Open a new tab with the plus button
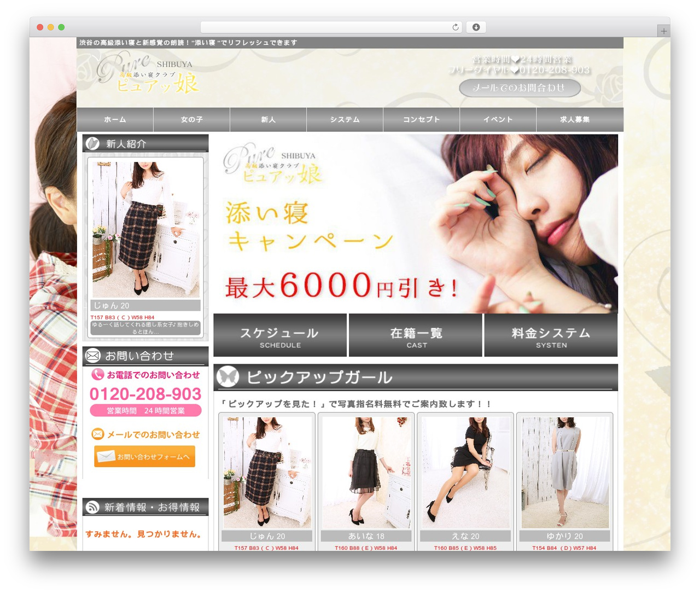700x593 pixels. click(663, 31)
